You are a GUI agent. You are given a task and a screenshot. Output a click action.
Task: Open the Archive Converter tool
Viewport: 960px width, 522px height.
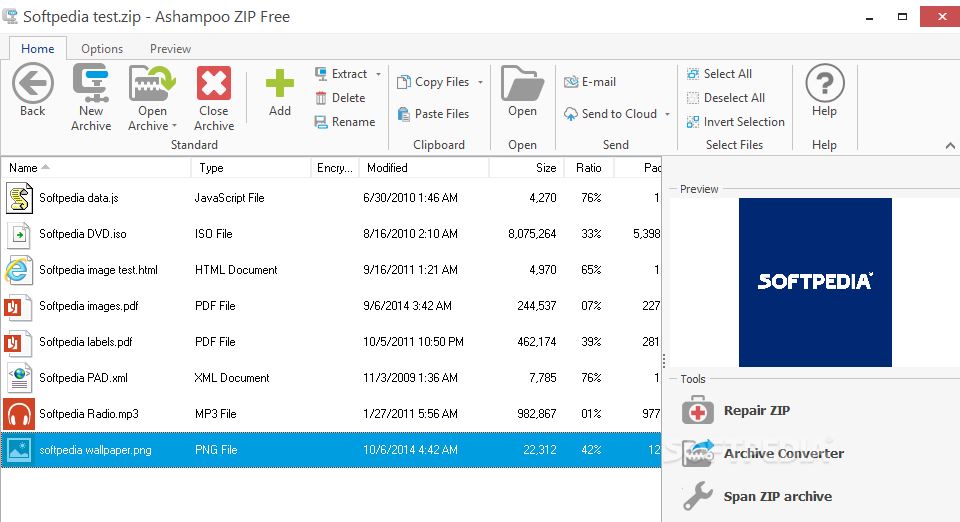pyautogui.click(x=763, y=453)
